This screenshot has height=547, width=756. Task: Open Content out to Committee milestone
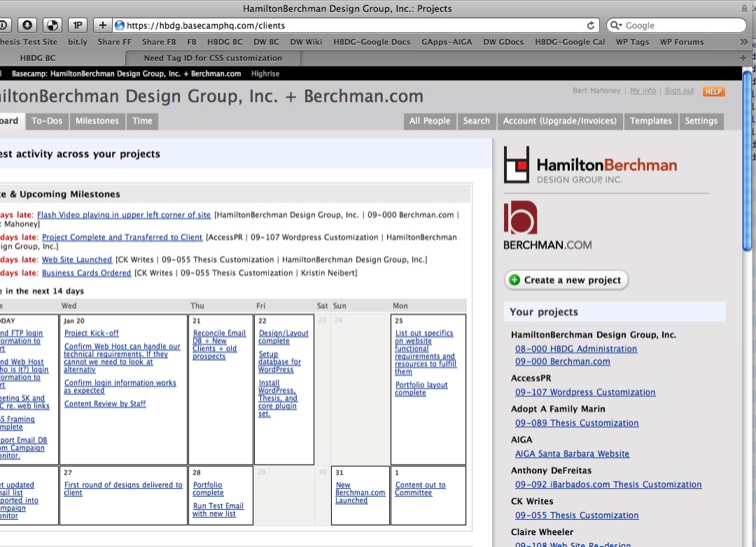click(x=421, y=489)
